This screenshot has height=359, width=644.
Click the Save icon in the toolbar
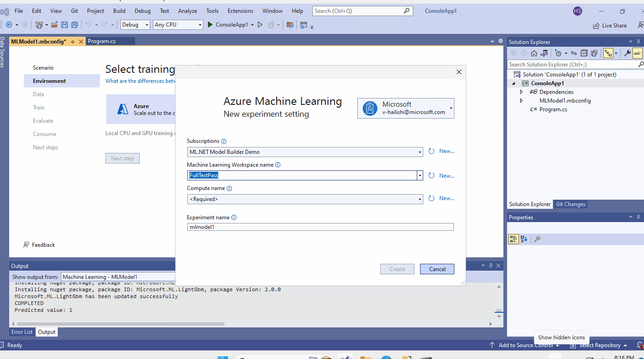[x=64, y=25]
